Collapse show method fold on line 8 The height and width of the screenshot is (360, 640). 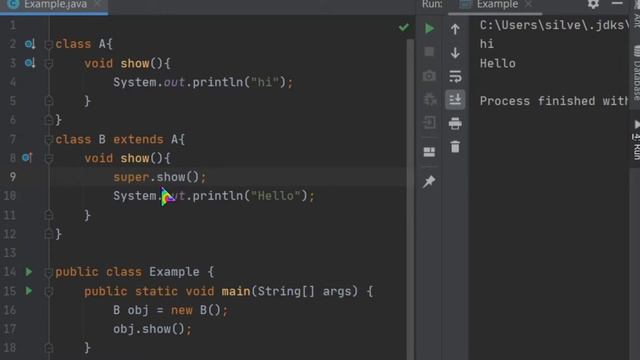point(49,158)
